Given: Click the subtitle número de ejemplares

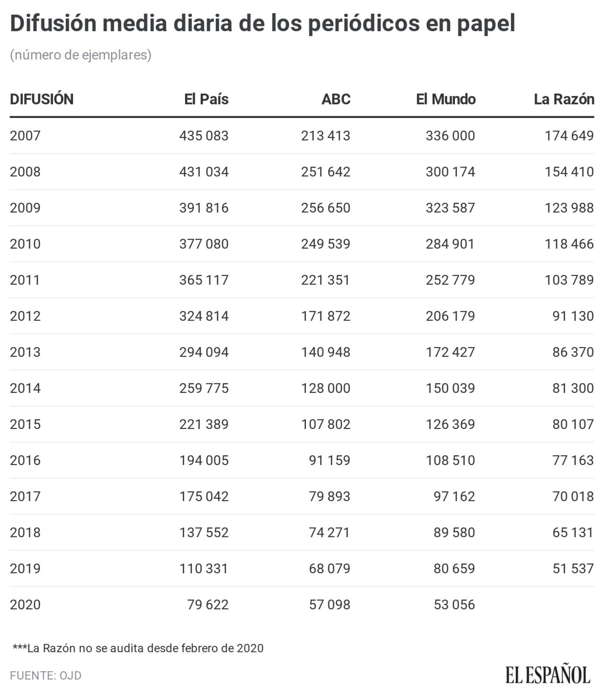Looking at the screenshot, I should click(81, 55).
